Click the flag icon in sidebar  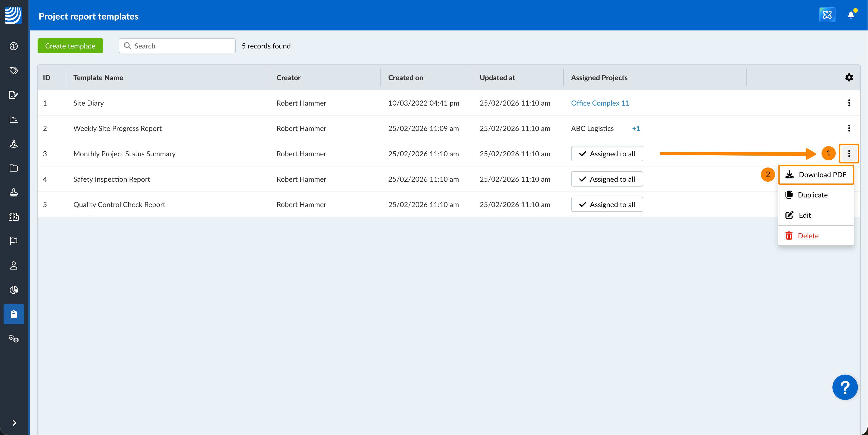click(x=14, y=241)
